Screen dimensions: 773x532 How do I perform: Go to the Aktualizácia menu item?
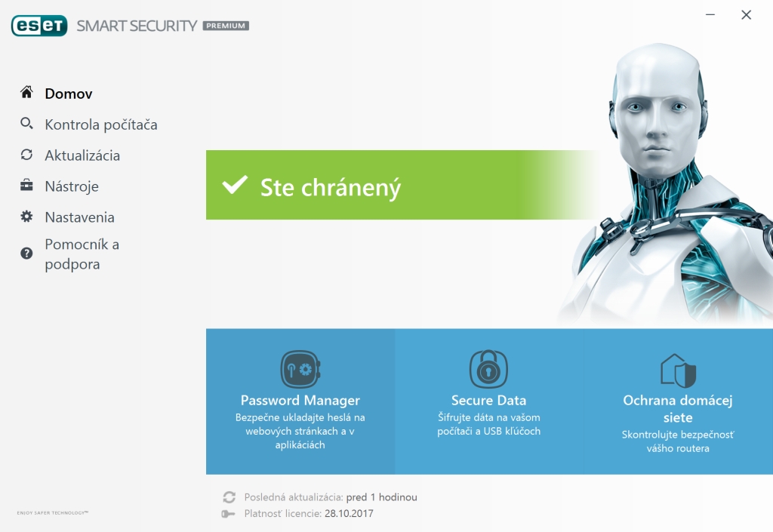point(82,155)
